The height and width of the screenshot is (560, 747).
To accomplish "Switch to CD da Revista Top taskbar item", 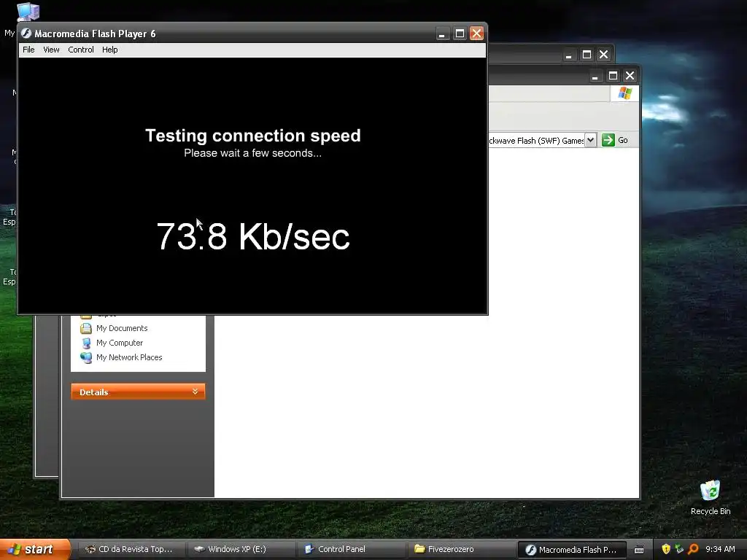I will (x=130, y=550).
